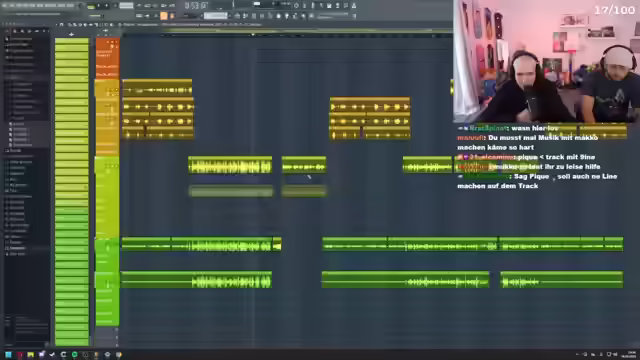Select the short gray muted clip
The image size is (640, 360).
pyautogui.click(x=304, y=191)
